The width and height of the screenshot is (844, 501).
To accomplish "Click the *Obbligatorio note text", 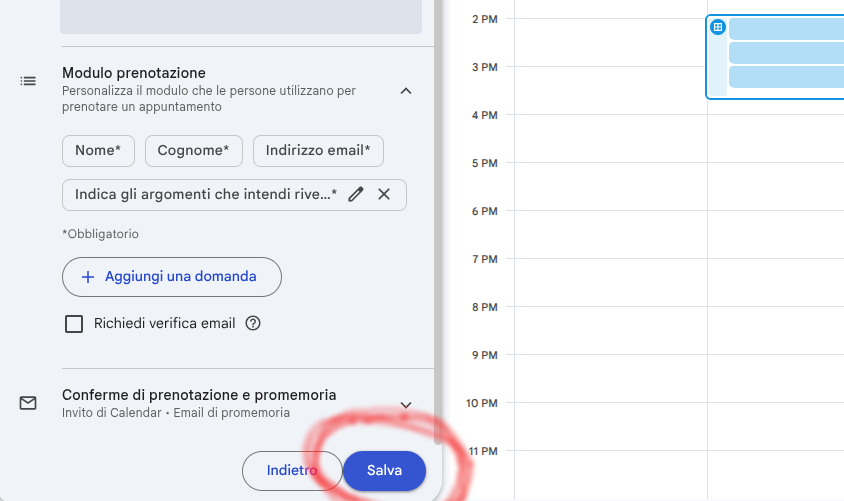I will coord(100,234).
